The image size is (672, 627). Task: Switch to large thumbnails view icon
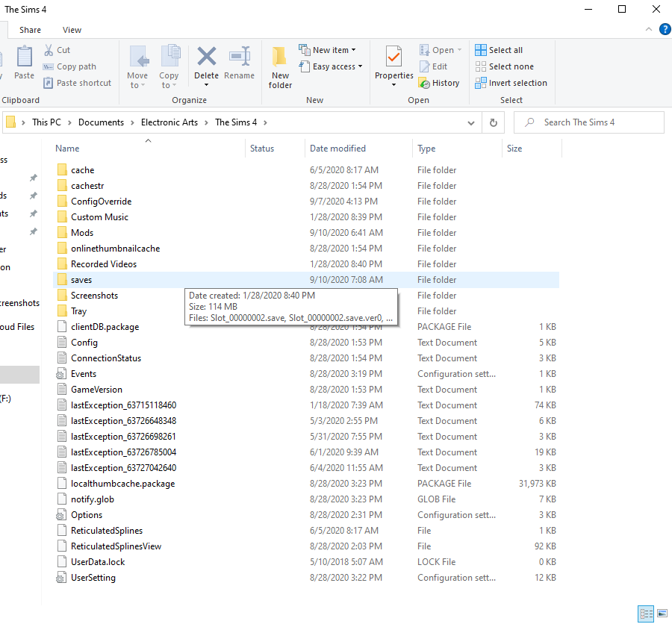pyautogui.click(x=662, y=614)
